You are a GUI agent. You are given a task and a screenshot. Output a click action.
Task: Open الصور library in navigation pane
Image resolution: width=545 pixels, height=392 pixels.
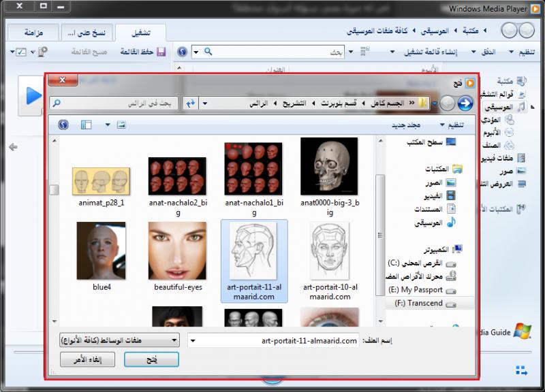point(441,182)
